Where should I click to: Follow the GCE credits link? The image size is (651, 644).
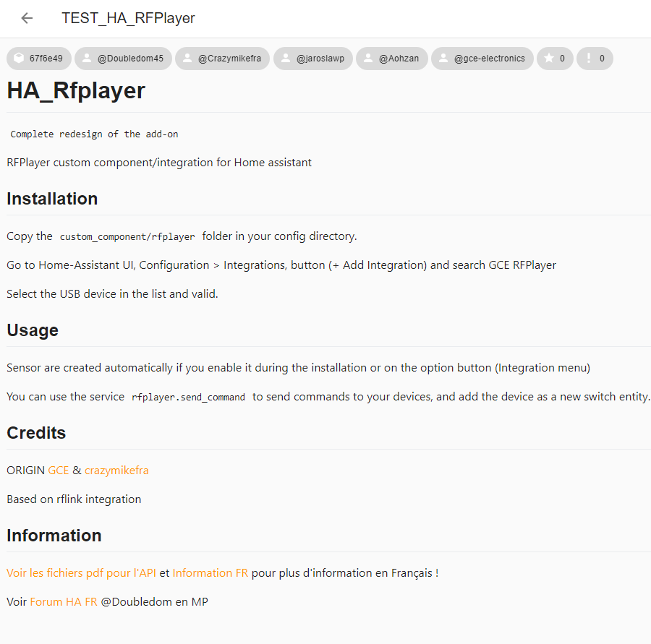point(59,470)
